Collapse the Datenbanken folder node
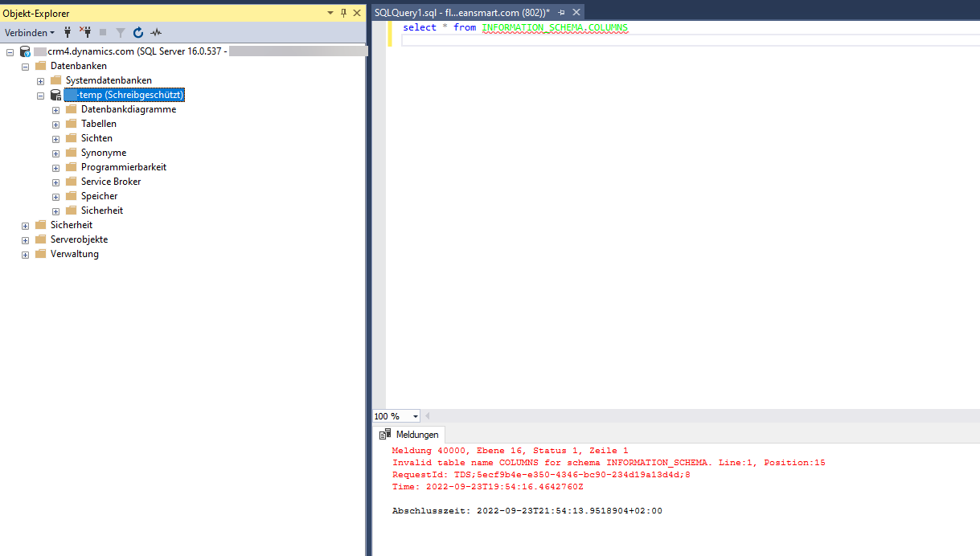 (25, 65)
